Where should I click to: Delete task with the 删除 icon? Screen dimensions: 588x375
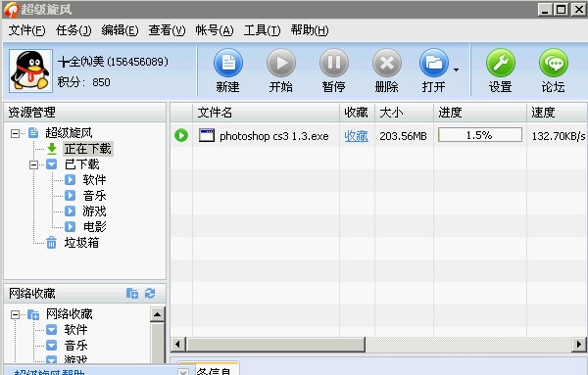pyautogui.click(x=387, y=63)
